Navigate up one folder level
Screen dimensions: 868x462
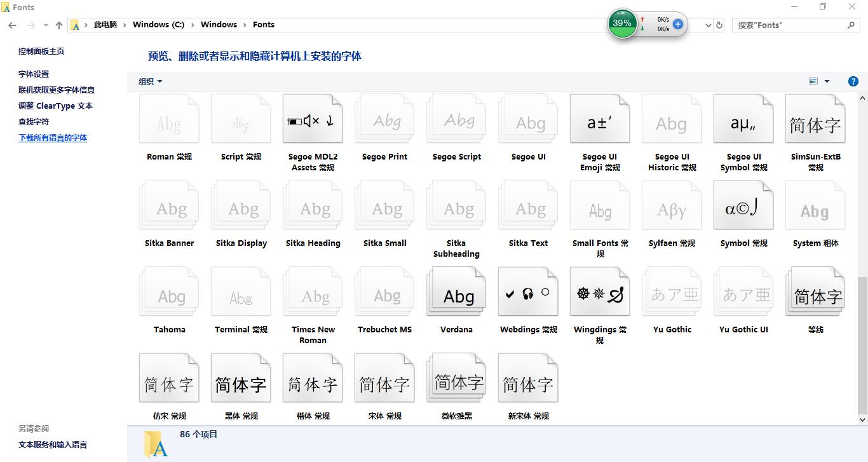(59, 25)
